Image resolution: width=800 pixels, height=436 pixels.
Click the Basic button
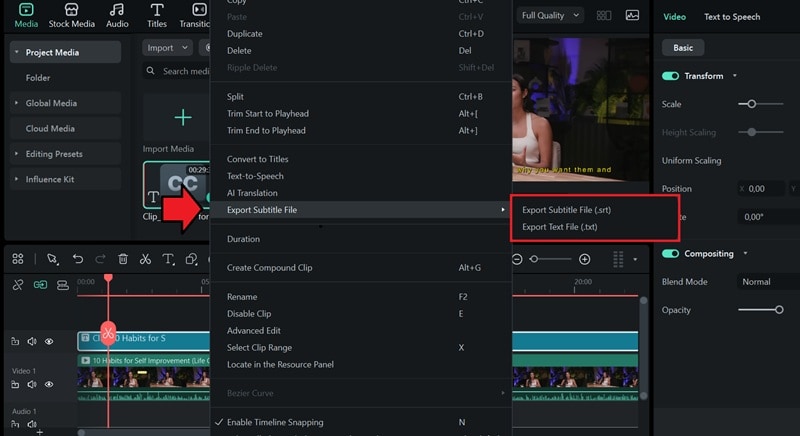[683, 47]
